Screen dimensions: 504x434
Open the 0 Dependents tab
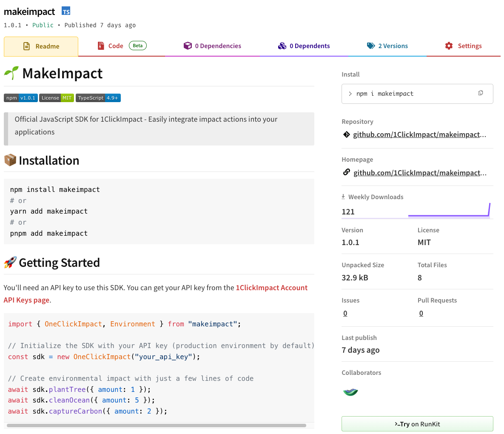coord(304,46)
